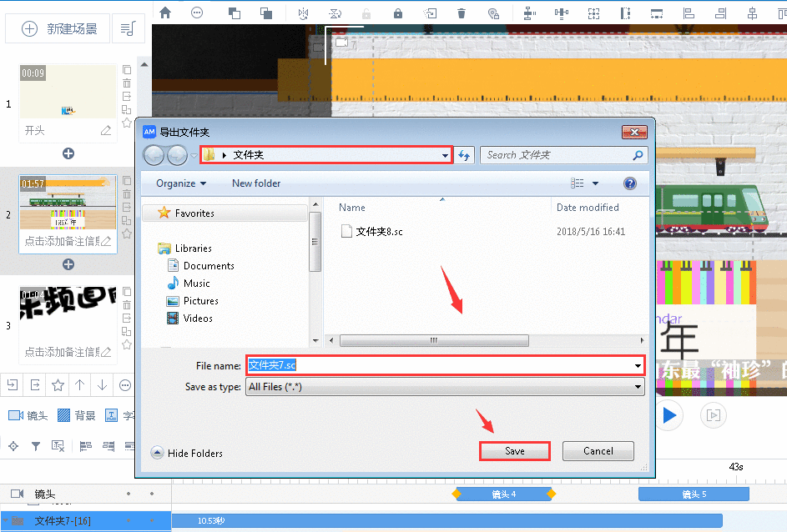The width and height of the screenshot is (787, 532).
Task: Toggle second dot on 文件夹7 track row
Action: pos(151,520)
